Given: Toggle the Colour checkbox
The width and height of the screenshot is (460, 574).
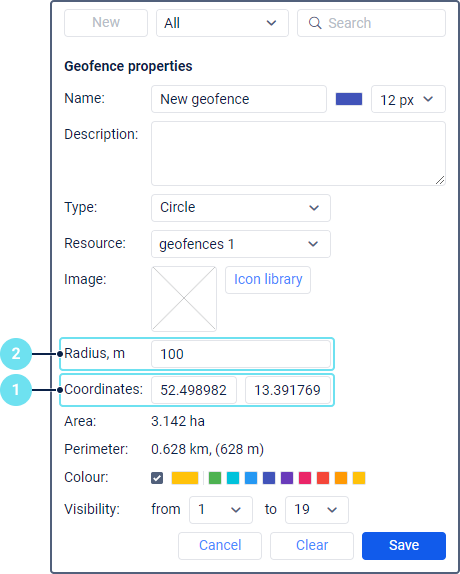Looking at the screenshot, I should [x=157, y=478].
